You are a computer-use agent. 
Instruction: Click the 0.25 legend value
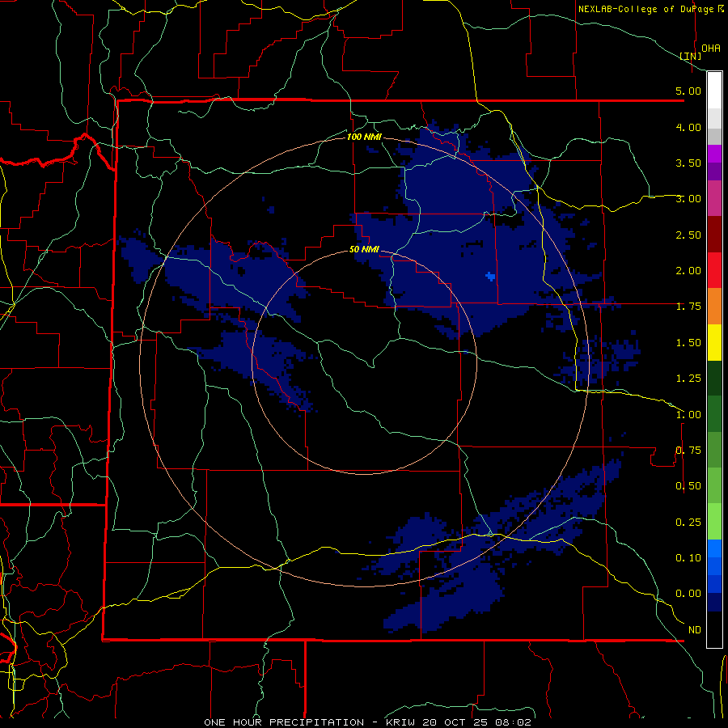[x=688, y=523]
